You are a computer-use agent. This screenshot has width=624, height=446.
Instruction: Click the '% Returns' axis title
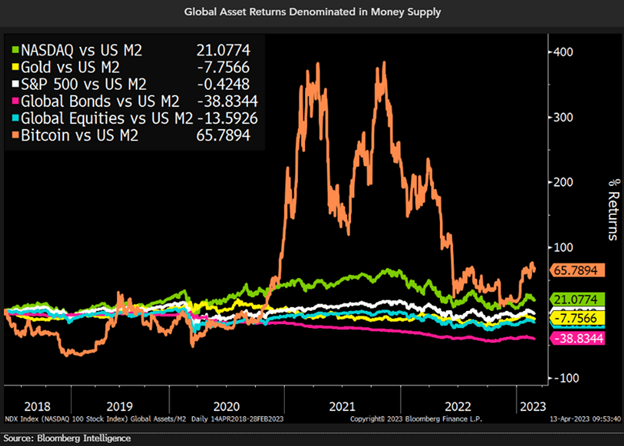coord(604,212)
